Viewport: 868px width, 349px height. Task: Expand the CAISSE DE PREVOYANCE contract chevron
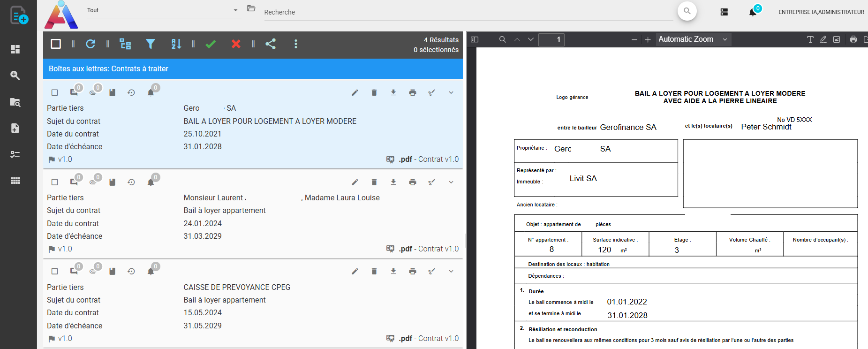[451, 272]
